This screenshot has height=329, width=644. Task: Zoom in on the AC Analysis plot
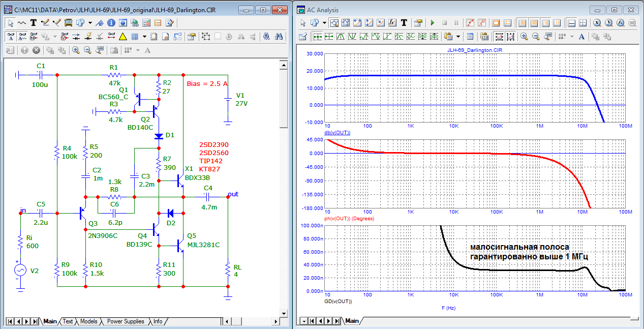[524, 37]
